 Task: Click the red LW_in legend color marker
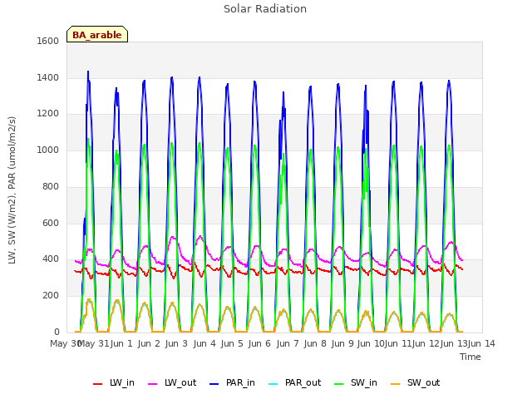tap(97, 384)
